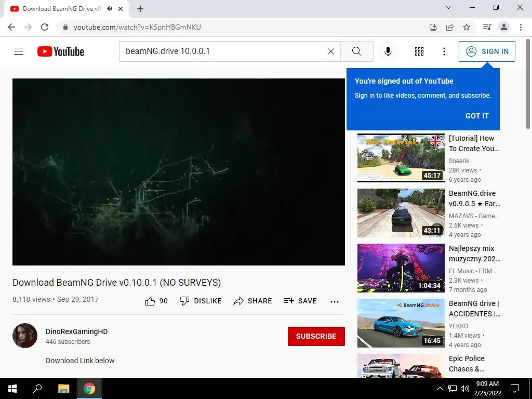Mute the tab via speaker icon

(109, 9)
